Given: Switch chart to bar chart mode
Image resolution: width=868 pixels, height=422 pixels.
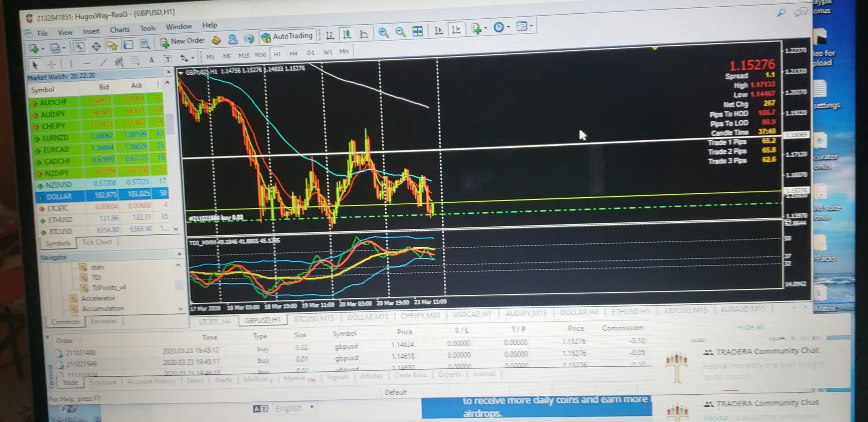Looking at the screenshot, I should [330, 35].
